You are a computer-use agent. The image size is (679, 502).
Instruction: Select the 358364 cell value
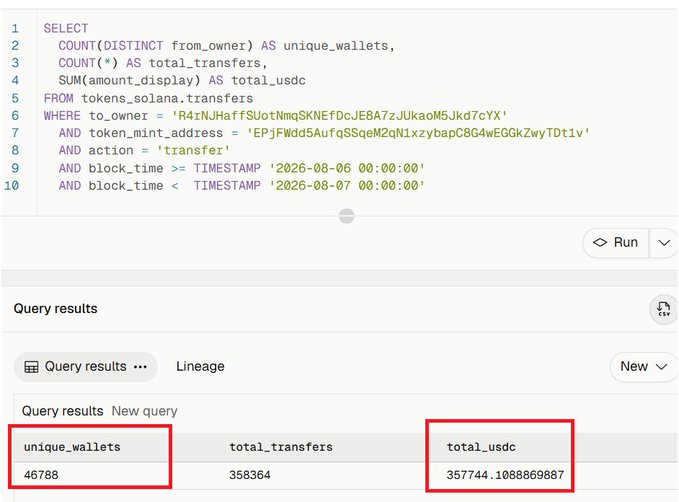point(250,475)
